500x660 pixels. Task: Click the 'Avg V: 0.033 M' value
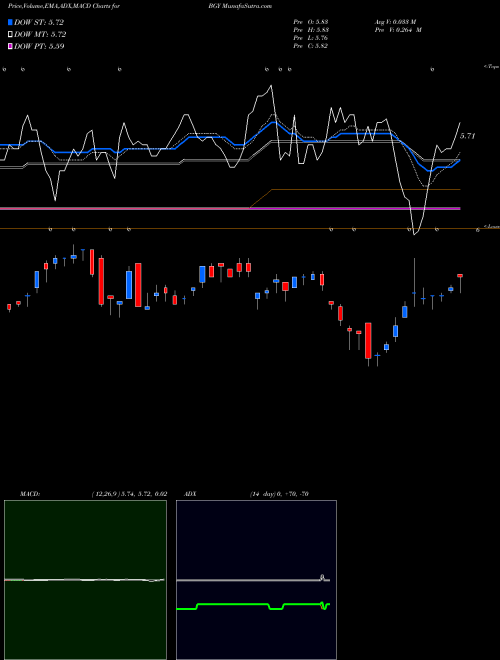pos(395,22)
